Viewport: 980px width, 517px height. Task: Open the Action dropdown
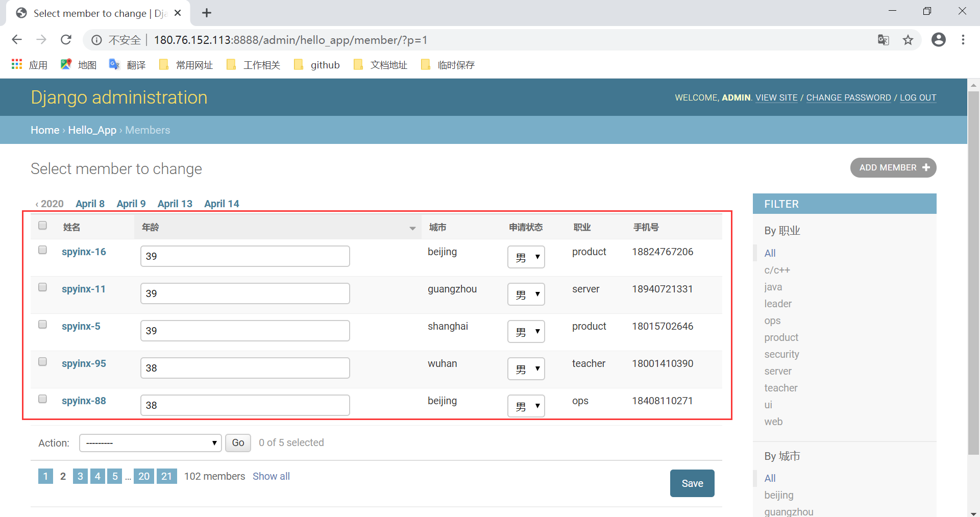coord(150,443)
